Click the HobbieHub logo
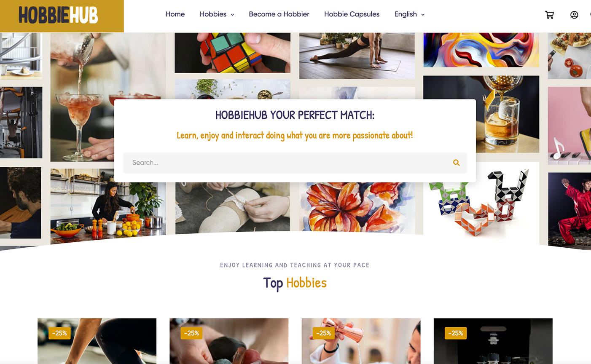Image resolution: width=591 pixels, height=364 pixels. click(x=58, y=15)
